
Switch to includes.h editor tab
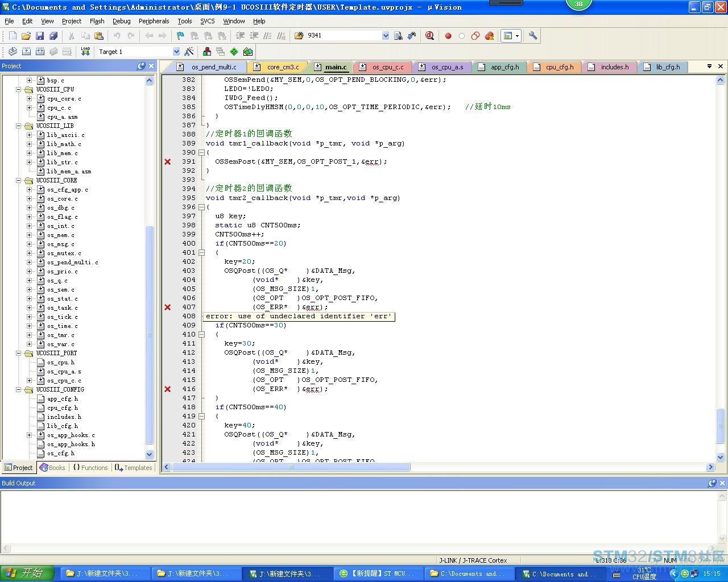609,67
